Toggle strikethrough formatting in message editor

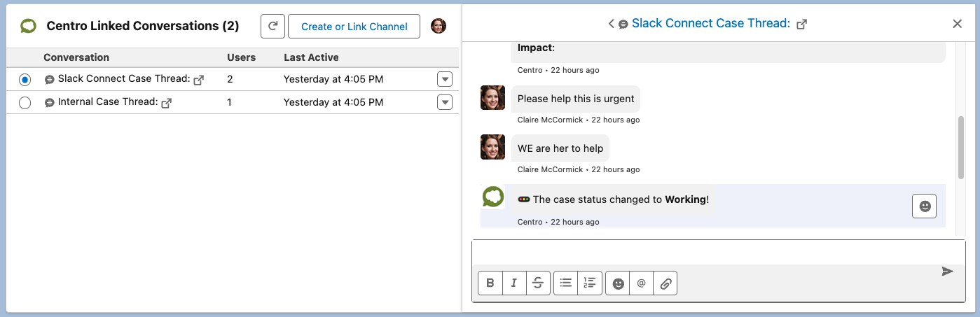pos(538,283)
